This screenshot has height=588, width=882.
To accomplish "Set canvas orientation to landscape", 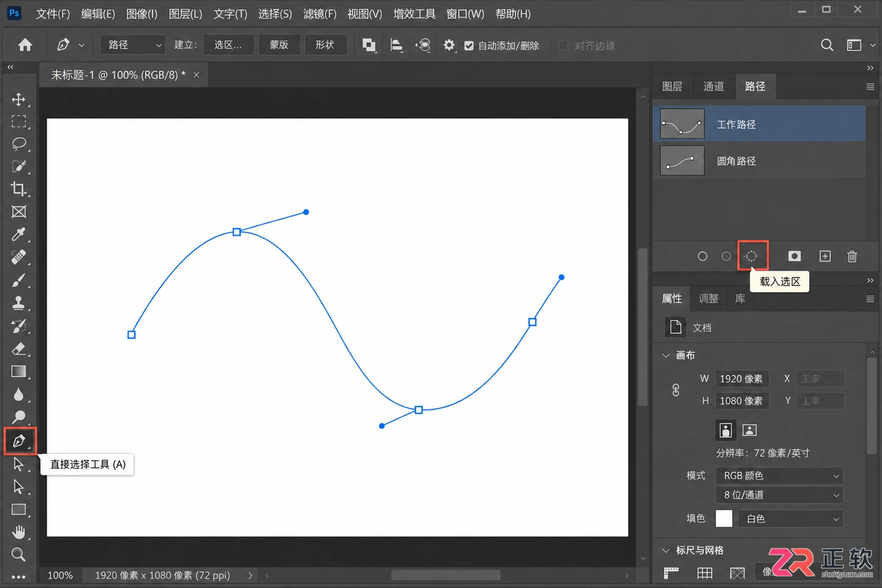I will [x=750, y=430].
